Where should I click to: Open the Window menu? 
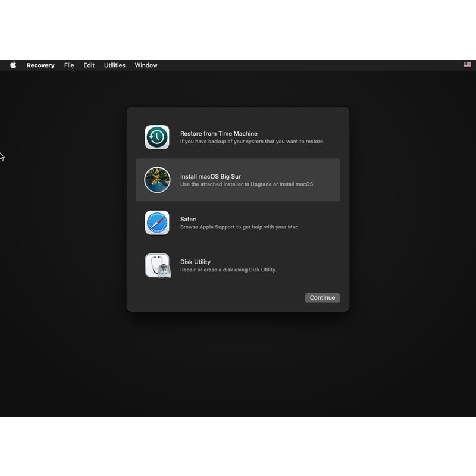coord(146,65)
